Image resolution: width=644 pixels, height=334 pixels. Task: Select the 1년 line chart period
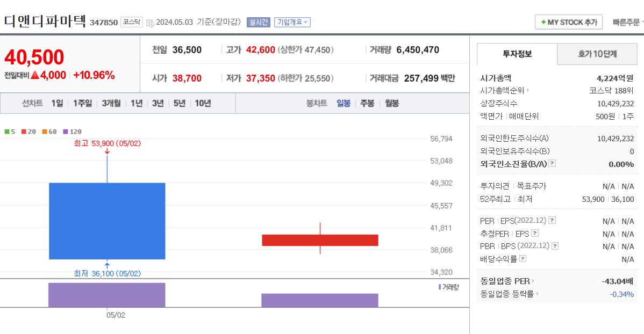click(137, 104)
